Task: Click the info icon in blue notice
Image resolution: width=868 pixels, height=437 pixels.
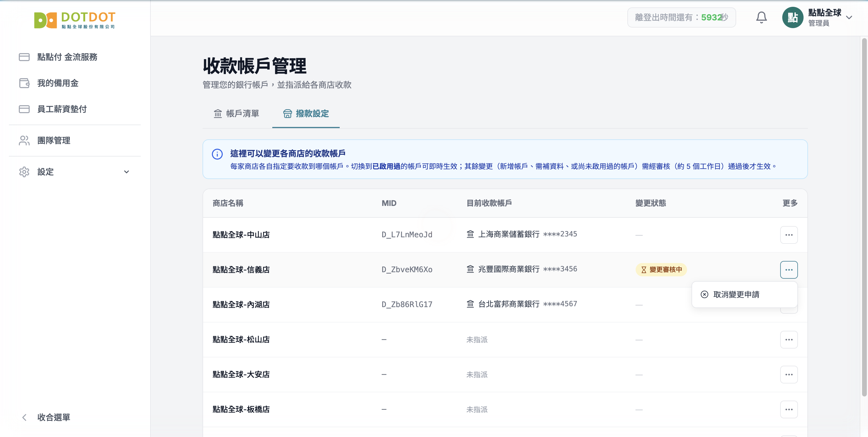Action: pyautogui.click(x=217, y=154)
